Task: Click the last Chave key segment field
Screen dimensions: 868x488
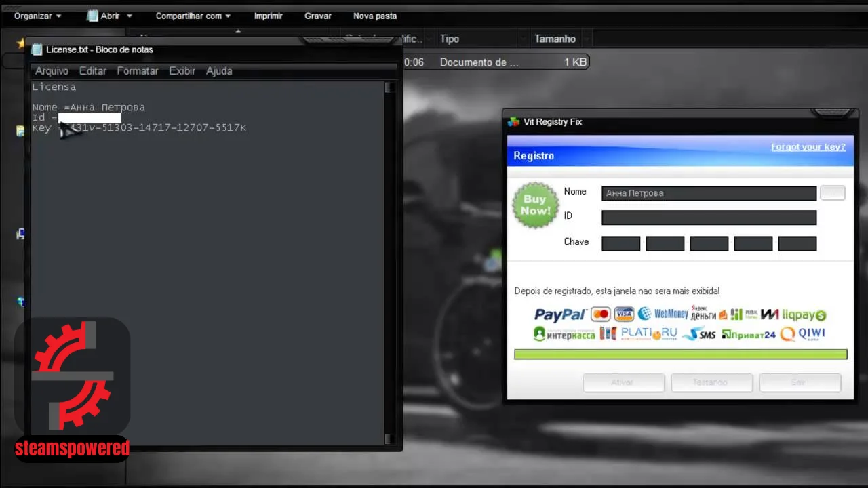Action: click(x=797, y=243)
